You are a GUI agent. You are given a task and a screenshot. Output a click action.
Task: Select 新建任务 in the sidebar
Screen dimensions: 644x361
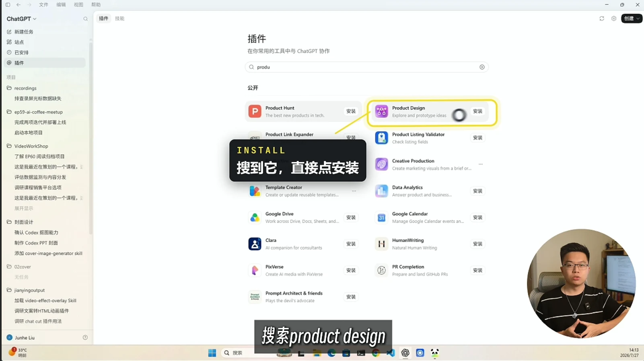tap(45, 32)
